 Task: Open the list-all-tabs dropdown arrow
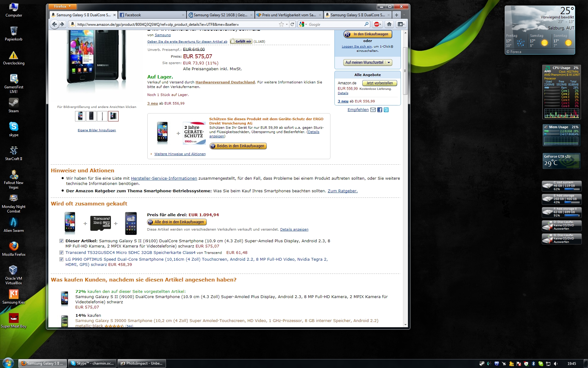[404, 15]
